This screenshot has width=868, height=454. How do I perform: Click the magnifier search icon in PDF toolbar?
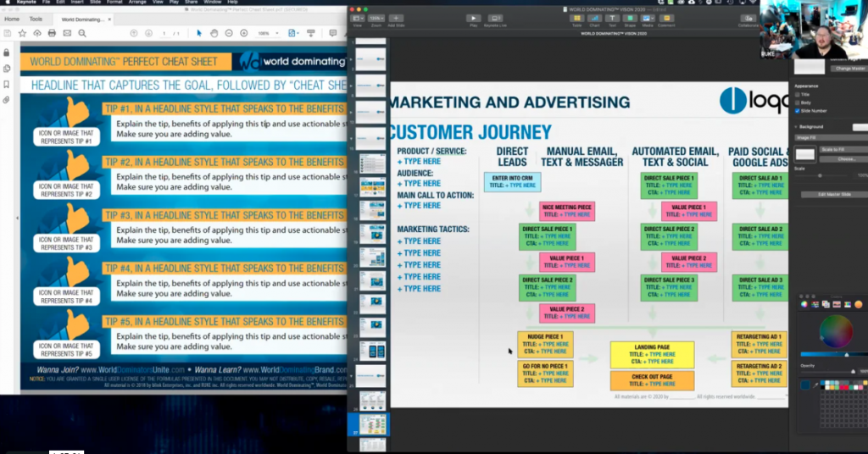pos(82,33)
